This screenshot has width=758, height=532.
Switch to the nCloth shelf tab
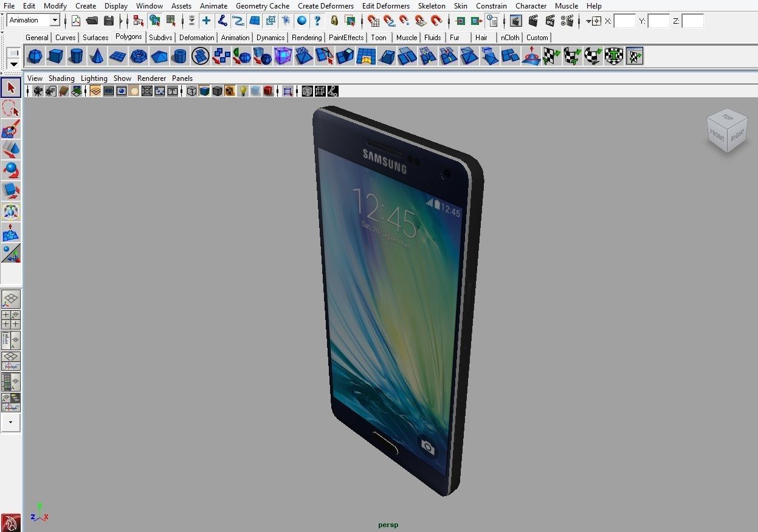510,38
